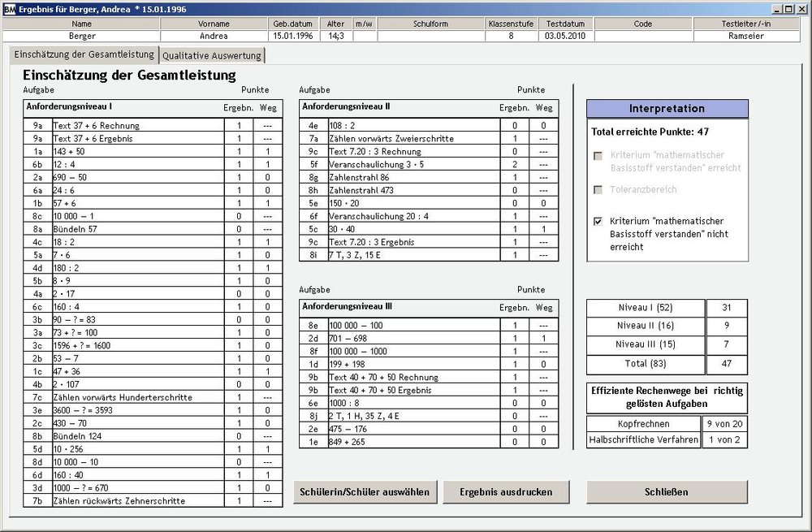
Task: Click the 'Total (83)' cell
Action: pyautogui.click(x=646, y=364)
